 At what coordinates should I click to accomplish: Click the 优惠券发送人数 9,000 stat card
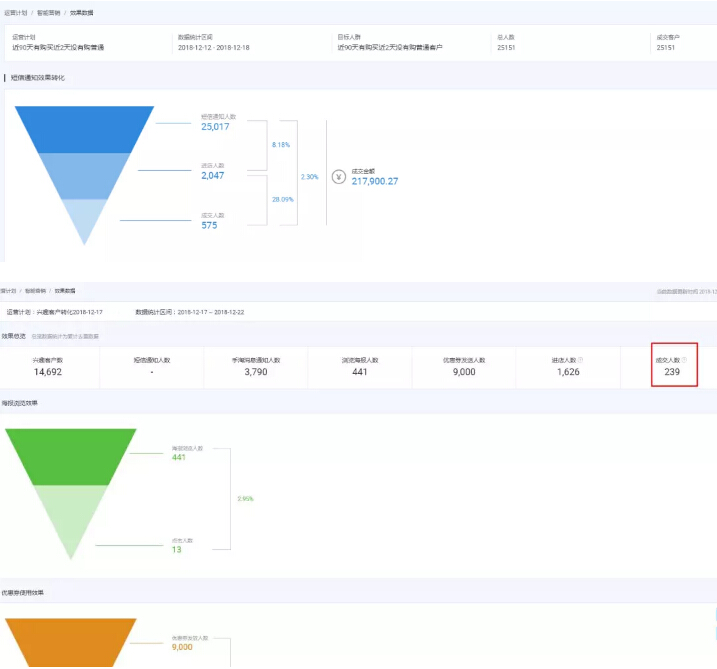click(x=464, y=367)
